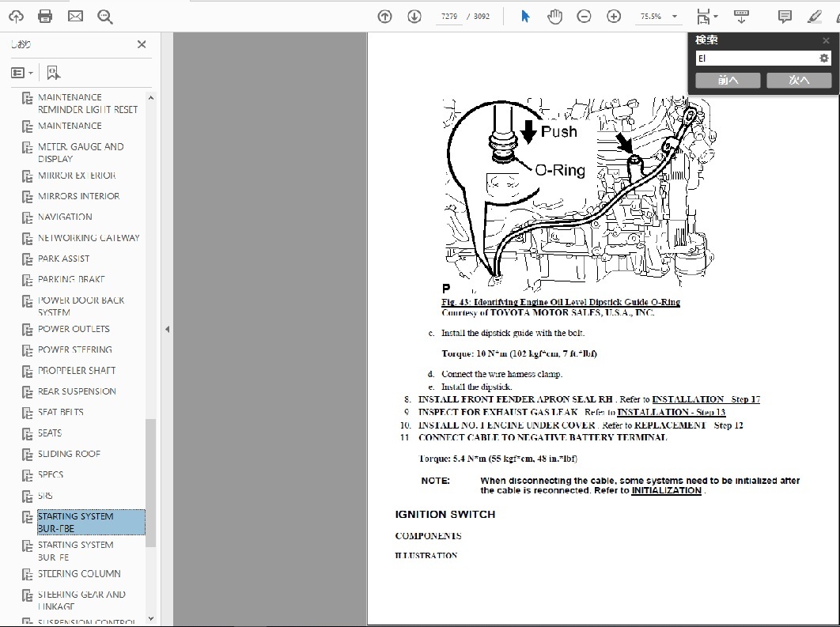Activate the selection arrow tool
The width and height of the screenshot is (840, 627).
click(525, 17)
